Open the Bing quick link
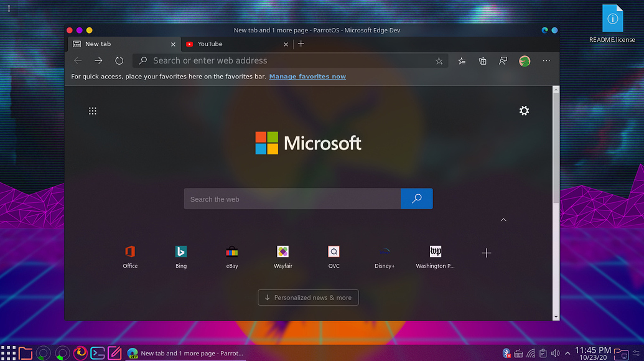This screenshot has width=644, height=361. coord(181,256)
